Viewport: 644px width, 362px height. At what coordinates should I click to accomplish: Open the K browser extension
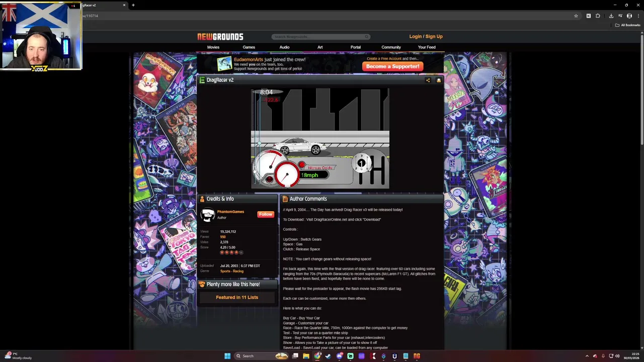(x=588, y=16)
